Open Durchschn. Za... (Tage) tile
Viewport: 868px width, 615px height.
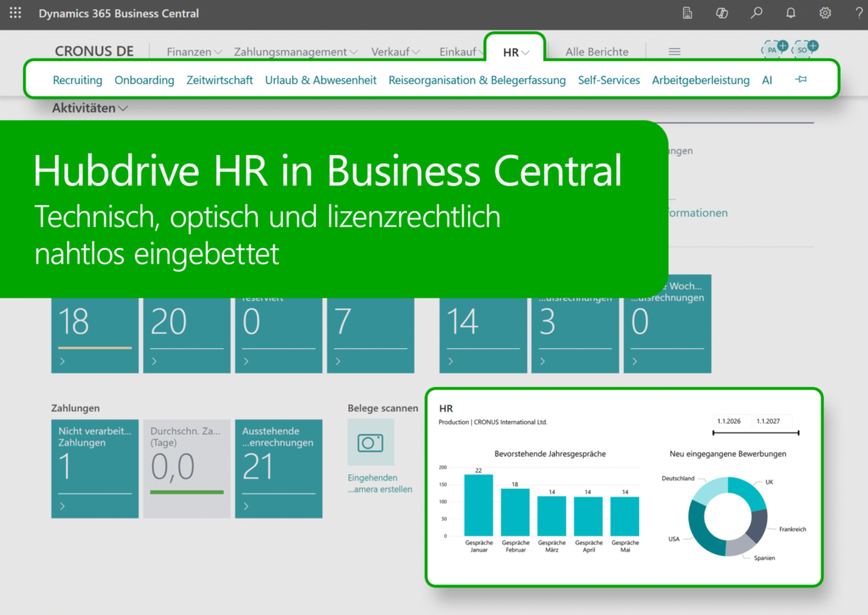(x=186, y=468)
